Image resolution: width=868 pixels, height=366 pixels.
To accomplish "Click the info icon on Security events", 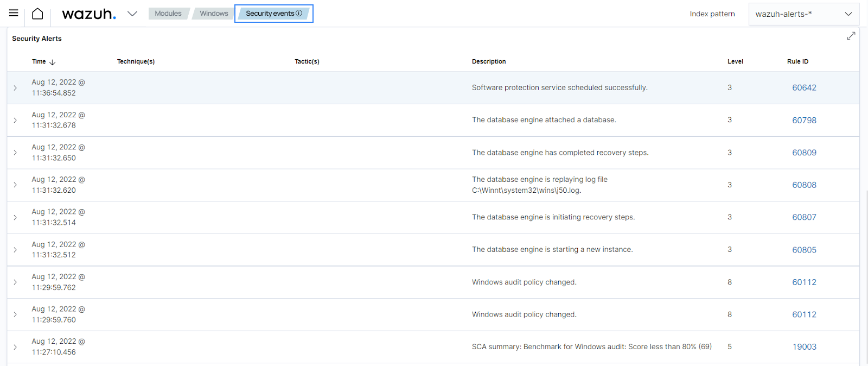I will click(299, 13).
